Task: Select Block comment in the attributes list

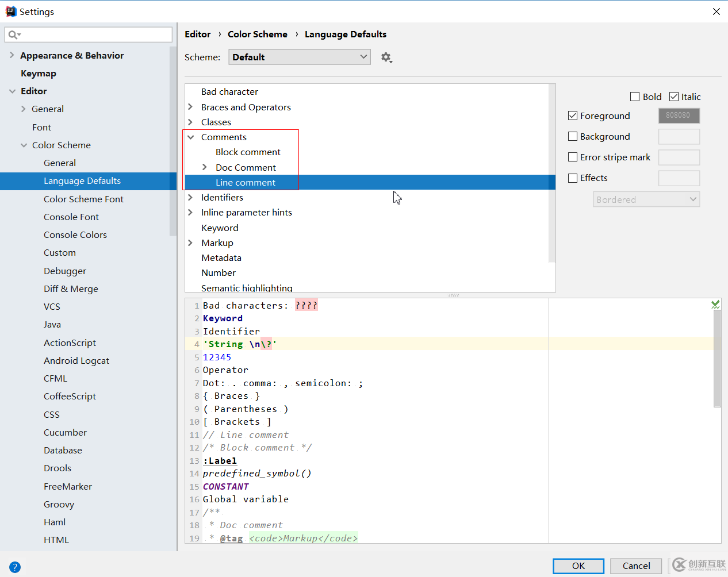Action: [x=248, y=152]
